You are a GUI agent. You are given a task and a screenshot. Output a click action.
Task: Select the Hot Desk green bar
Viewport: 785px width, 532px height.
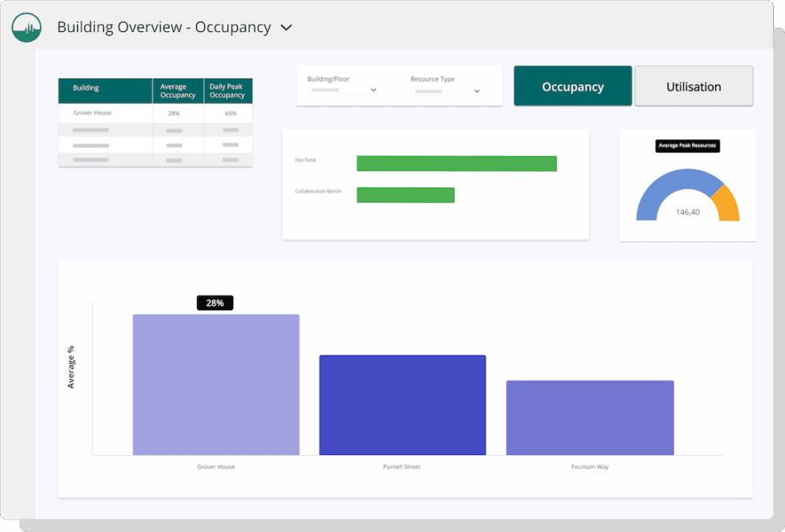click(457, 163)
